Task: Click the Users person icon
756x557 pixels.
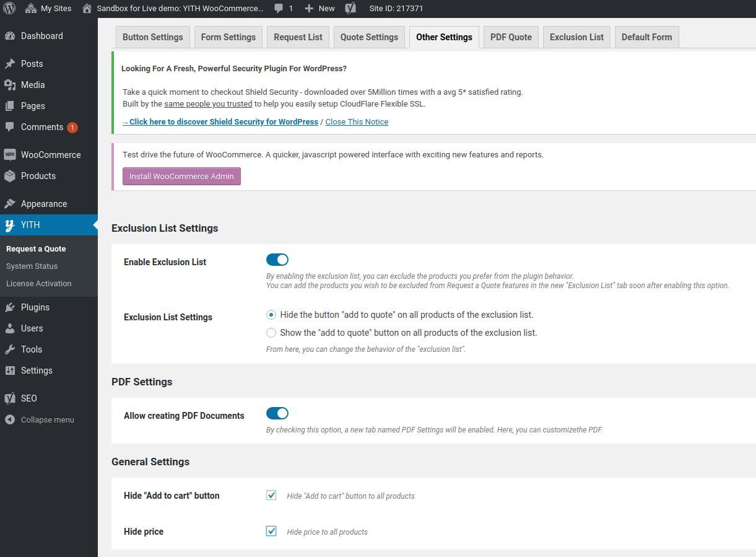Action: click(x=10, y=328)
